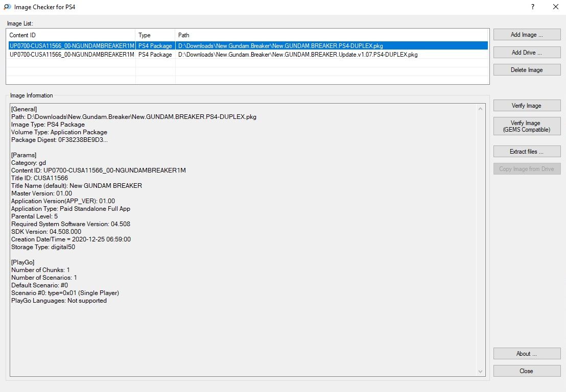Click Content ID line in Image Information
The height and width of the screenshot is (392, 566).
[x=99, y=170]
